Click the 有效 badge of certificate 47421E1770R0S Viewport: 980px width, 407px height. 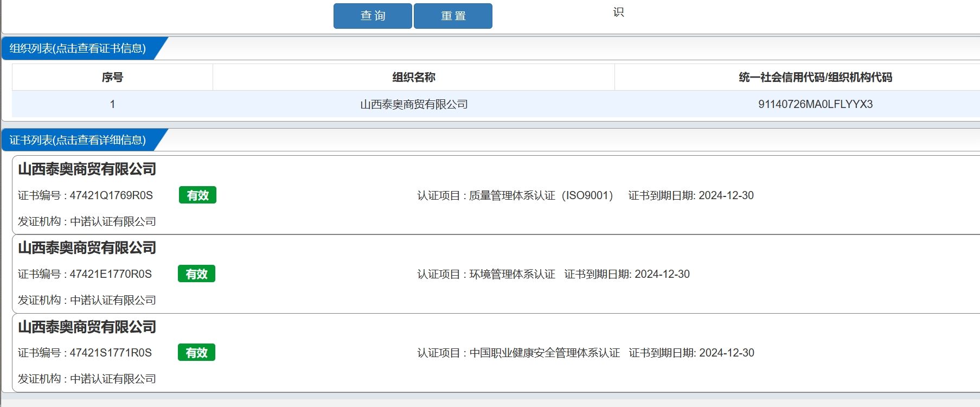pos(196,274)
